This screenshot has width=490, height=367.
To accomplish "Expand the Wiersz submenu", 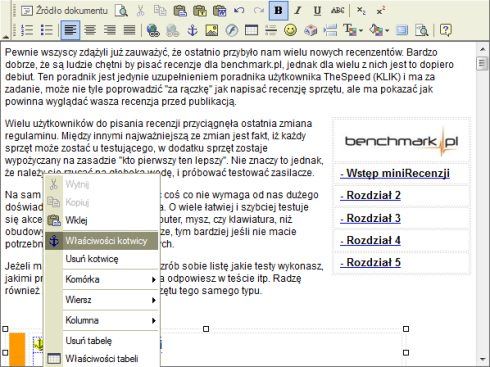I will [102, 300].
